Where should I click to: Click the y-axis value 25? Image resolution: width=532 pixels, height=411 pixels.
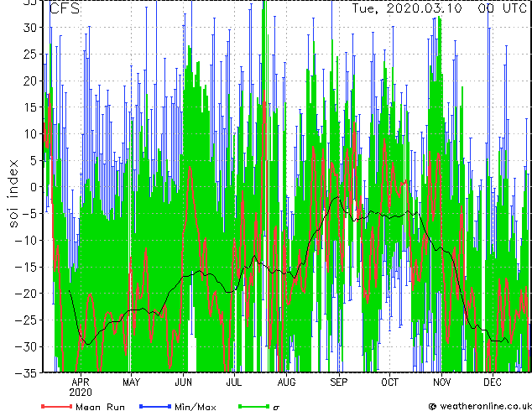30,55
